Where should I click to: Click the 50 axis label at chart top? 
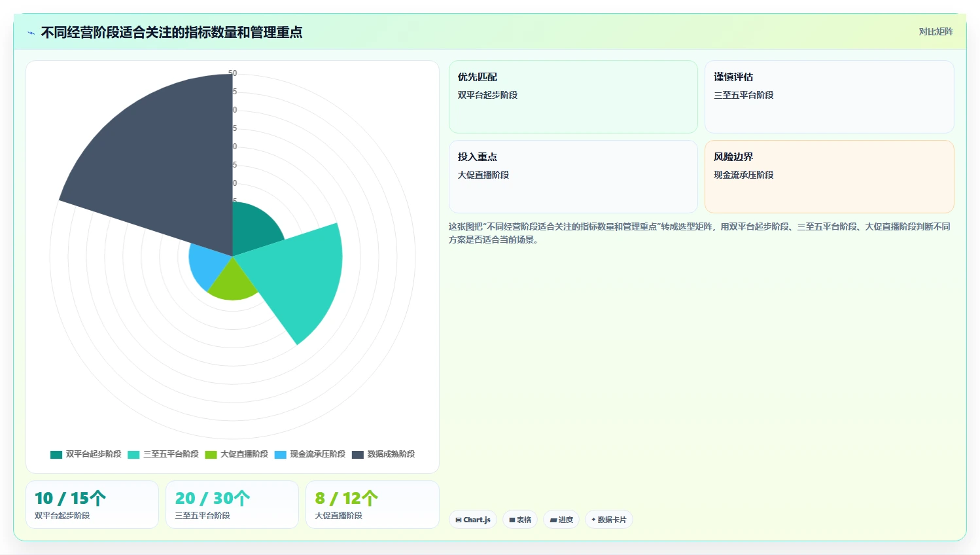tap(233, 73)
